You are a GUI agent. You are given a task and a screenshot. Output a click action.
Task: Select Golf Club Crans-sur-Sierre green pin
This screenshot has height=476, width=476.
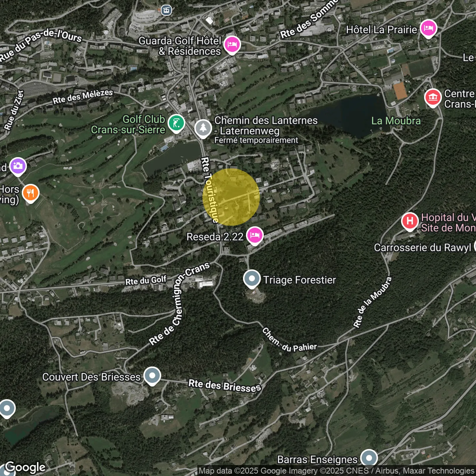point(176,123)
